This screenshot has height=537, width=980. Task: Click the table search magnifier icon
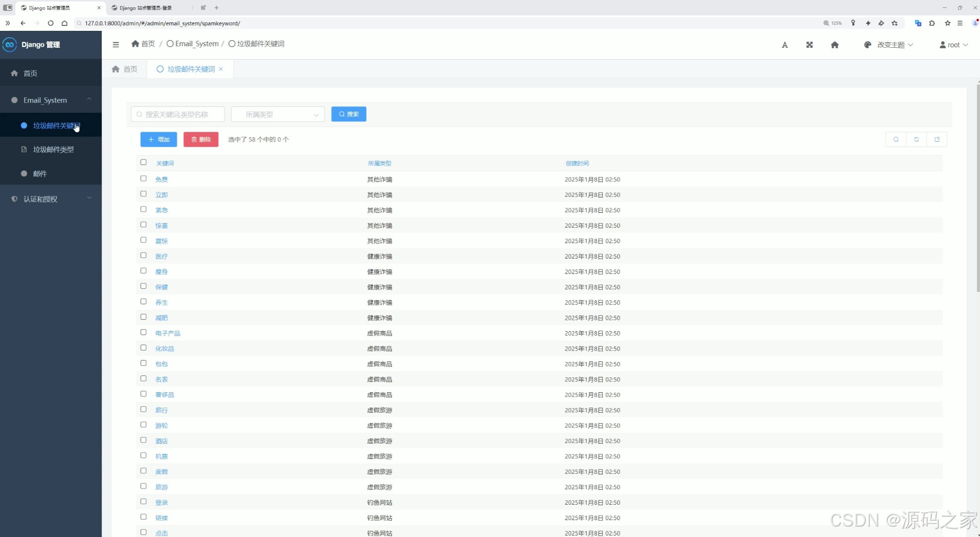(x=896, y=140)
